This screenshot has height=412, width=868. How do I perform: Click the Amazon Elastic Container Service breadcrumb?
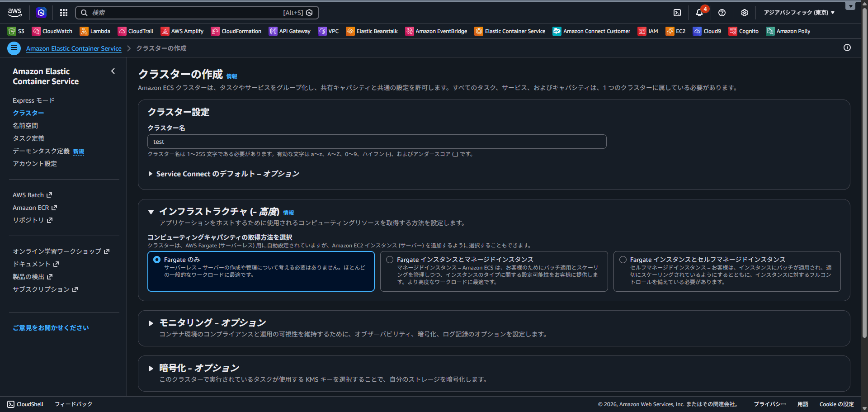coord(74,48)
